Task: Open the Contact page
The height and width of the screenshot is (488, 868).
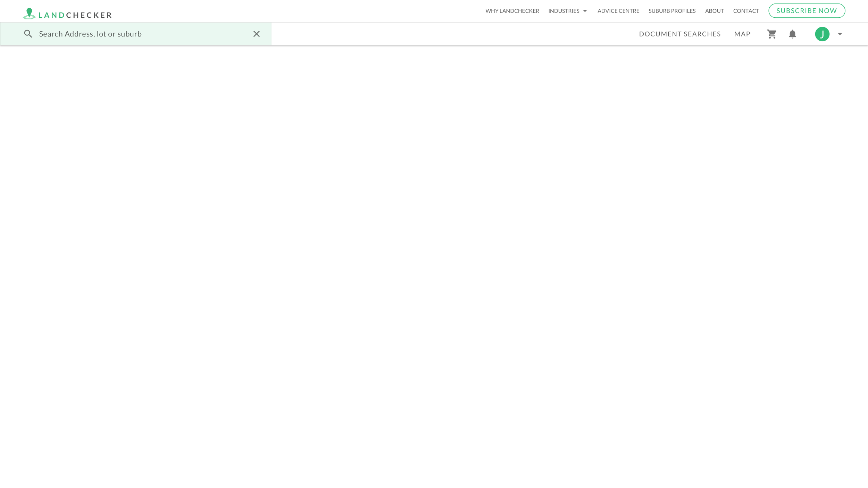Action: pos(746,11)
